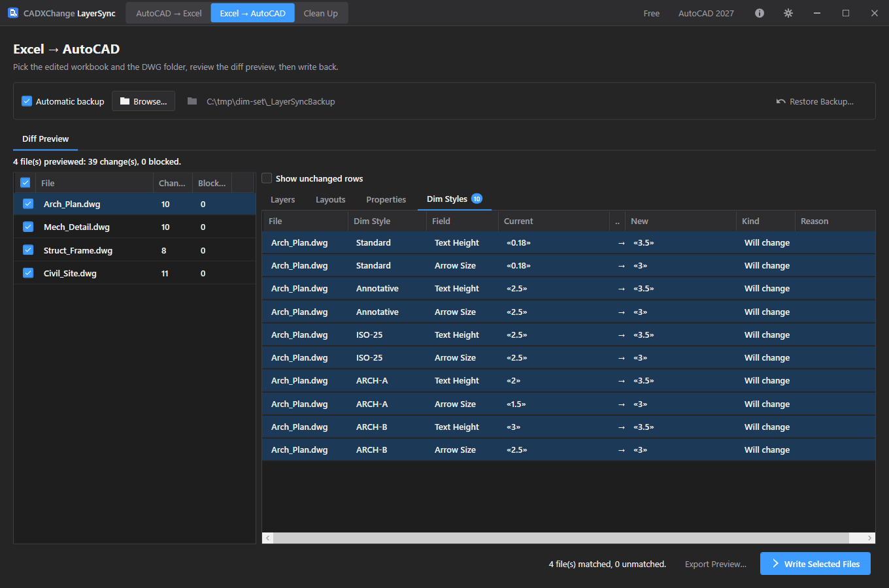Screen dimensions: 889x588
Task: Select the Struct_Frame.dwg file row
Action: coord(135,250)
